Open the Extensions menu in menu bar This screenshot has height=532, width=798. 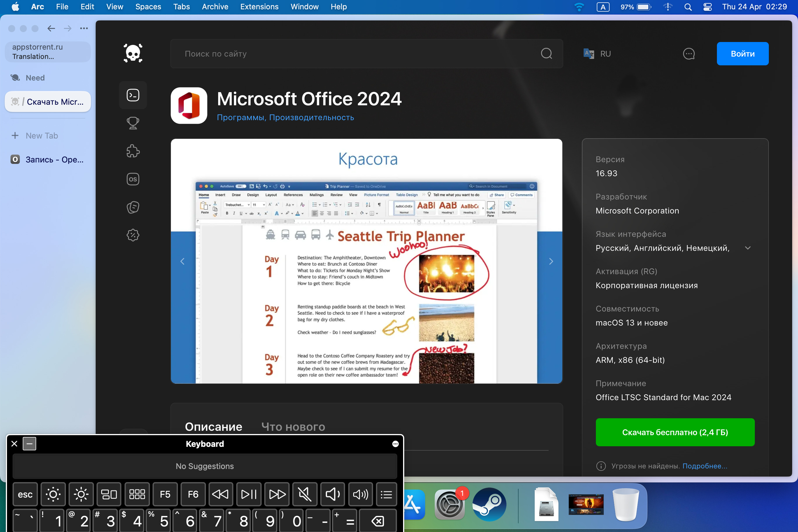click(259, 7)
